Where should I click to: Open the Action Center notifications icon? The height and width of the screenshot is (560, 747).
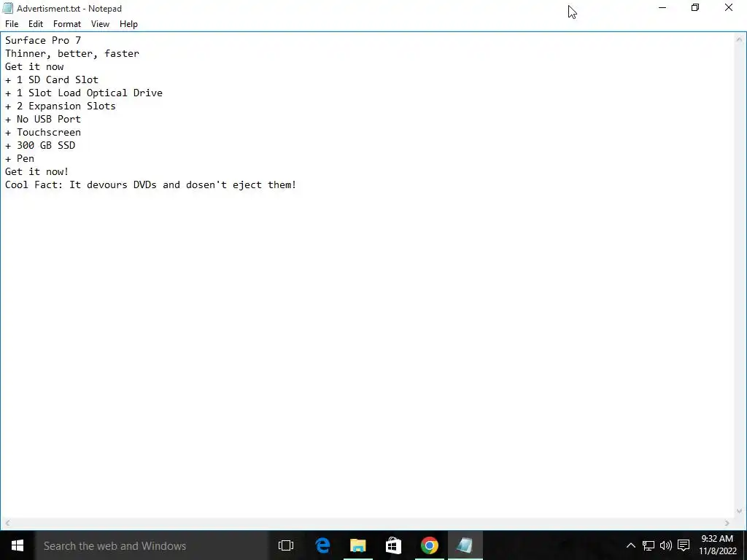tap(684, 545)
